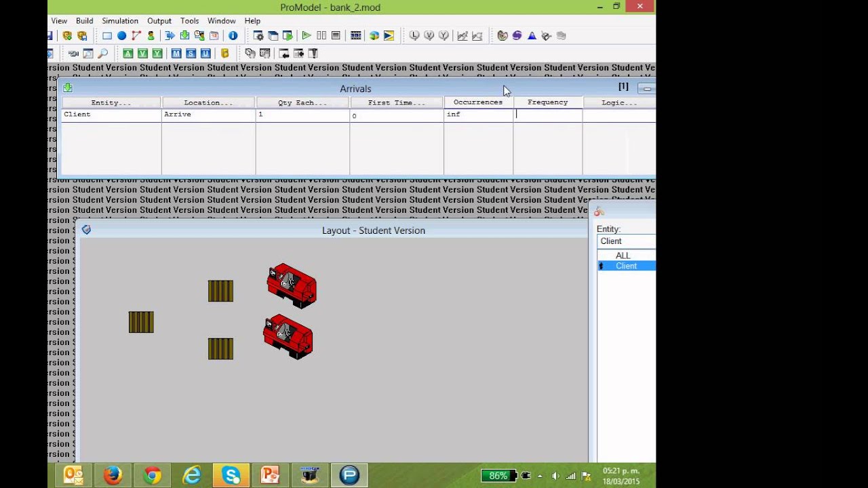Click the yellow door icon in second toolbar
Screen dimensions: 868x488
point(225,54)
